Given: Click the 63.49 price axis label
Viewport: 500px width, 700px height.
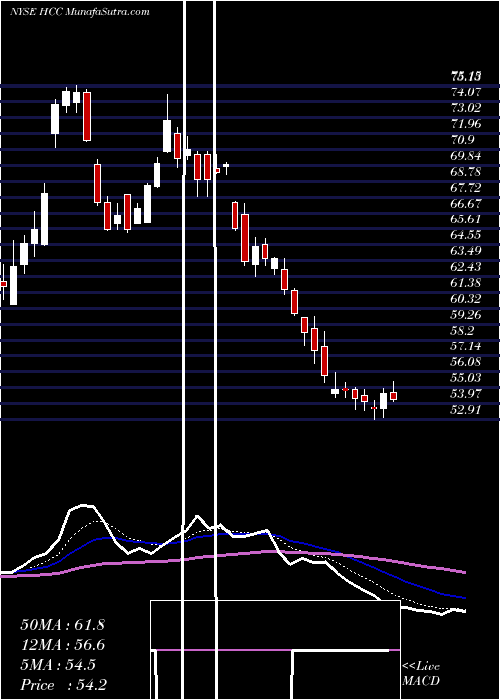Looking at the screenshot, I should tap(466, 251).
